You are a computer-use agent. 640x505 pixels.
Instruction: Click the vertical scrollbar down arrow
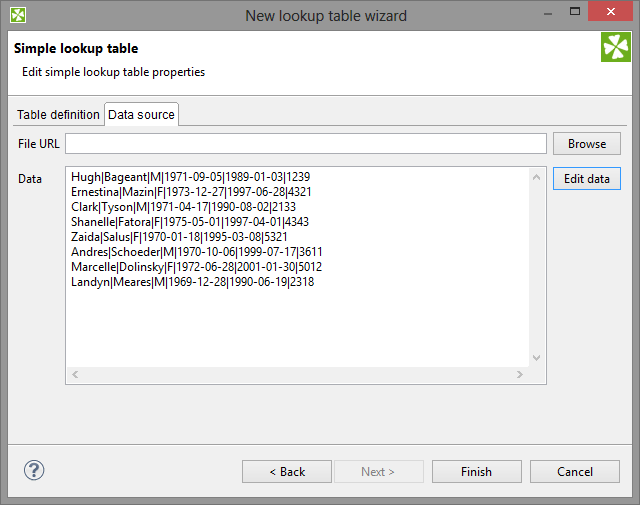pos(538,358)
